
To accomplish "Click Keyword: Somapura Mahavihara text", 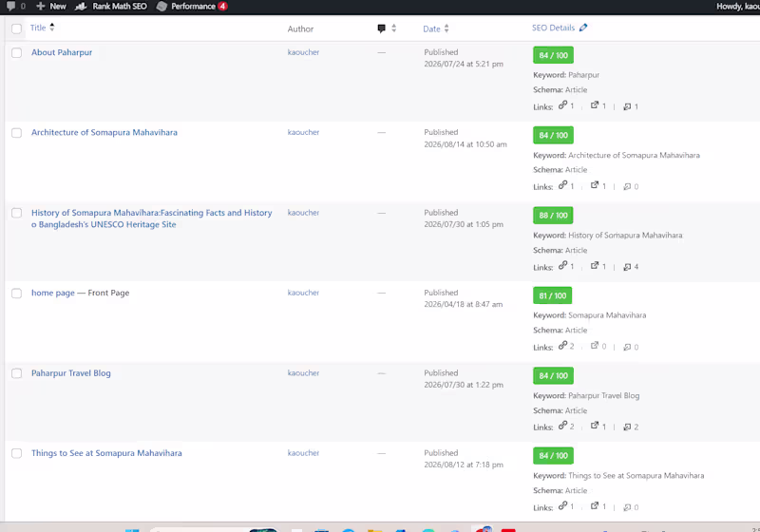I will (x=590, y=315).
